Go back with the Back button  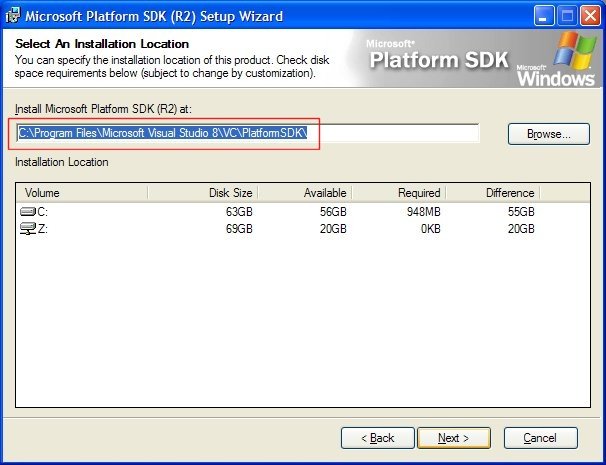pyautogui.click(x=377, y=438)
